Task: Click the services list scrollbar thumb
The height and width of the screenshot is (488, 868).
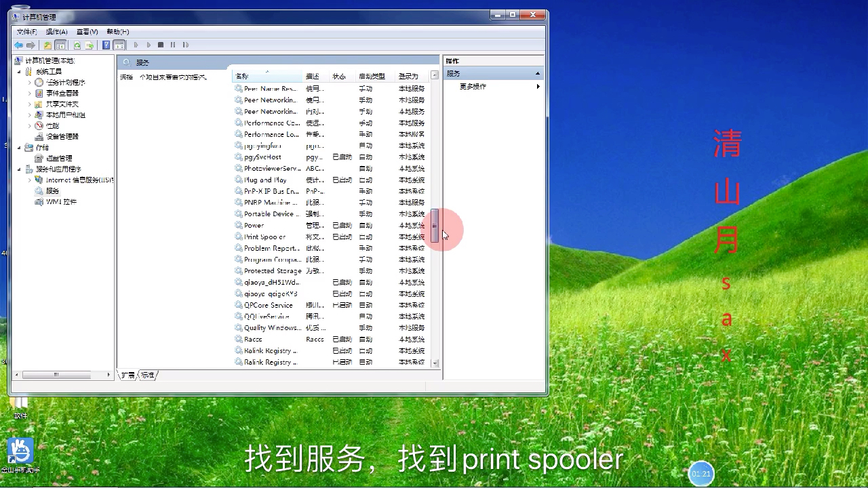Action: 435,226
